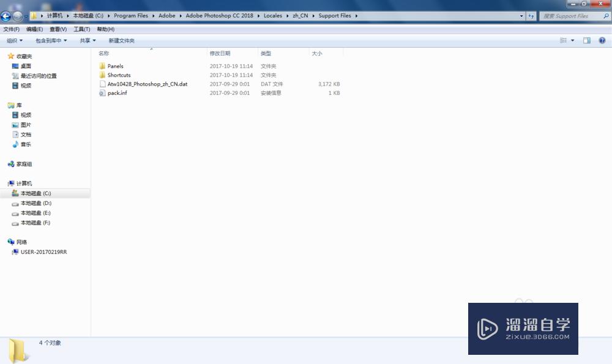Click the Forward navigation arrow button
The height and width of the screenshot is (364, 612).
tap(18, 16)
